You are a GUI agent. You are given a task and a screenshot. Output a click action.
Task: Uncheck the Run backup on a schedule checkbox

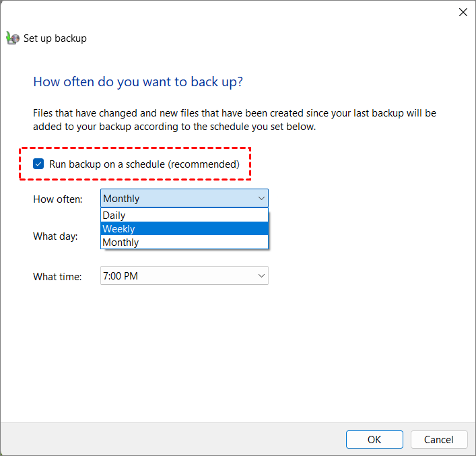click(39, 164)
